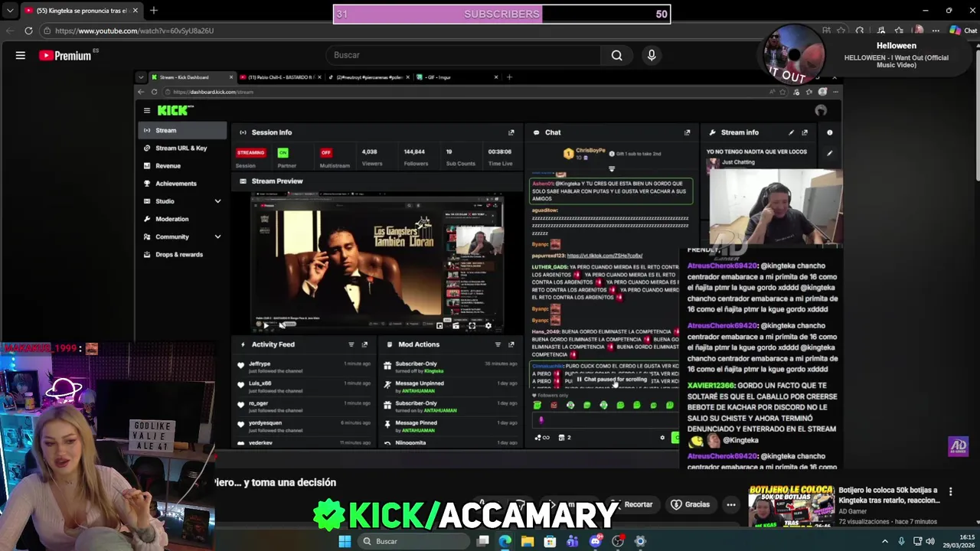Click the Stream Preview thumbnail
This screenshot has width=980, height=551.
click(377, 263)
